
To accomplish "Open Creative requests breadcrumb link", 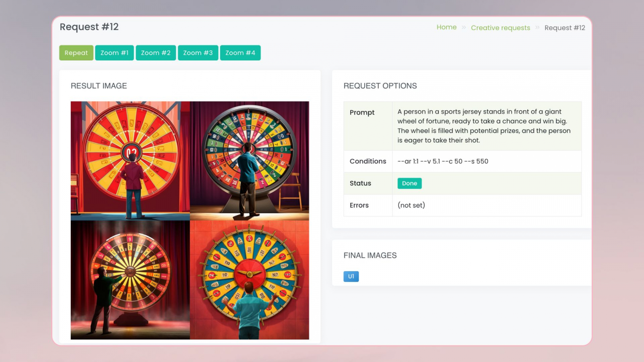I will coord(500,28).
